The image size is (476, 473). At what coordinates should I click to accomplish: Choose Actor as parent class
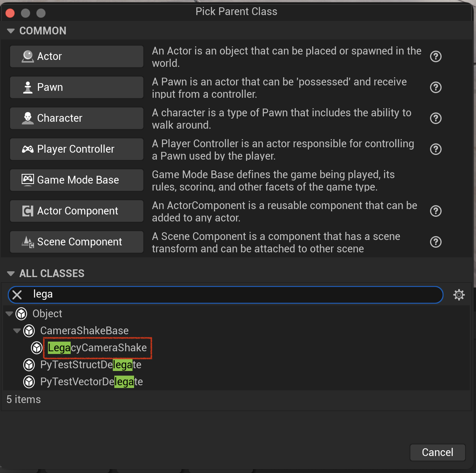click(x=76, y=56)
